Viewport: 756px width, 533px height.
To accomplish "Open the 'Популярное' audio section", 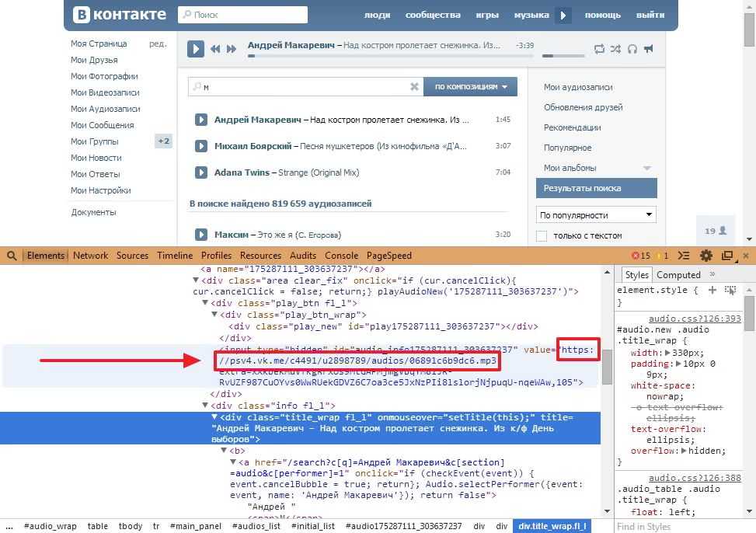I will 567,148.
